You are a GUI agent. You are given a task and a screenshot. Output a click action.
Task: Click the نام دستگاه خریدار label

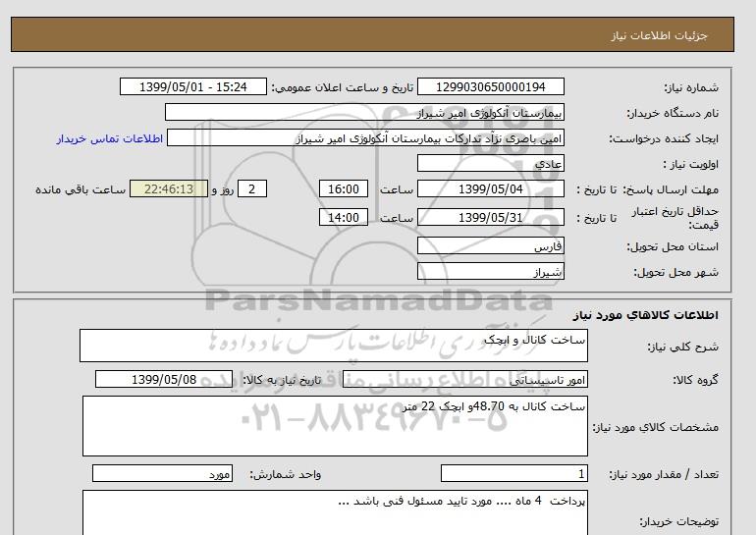tap(673, 113)
